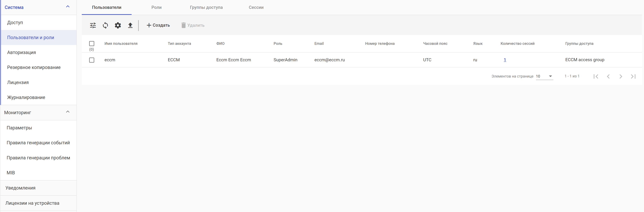Go to the previous page arrow
Screen dimensions: 644x212
click(608, 76)
